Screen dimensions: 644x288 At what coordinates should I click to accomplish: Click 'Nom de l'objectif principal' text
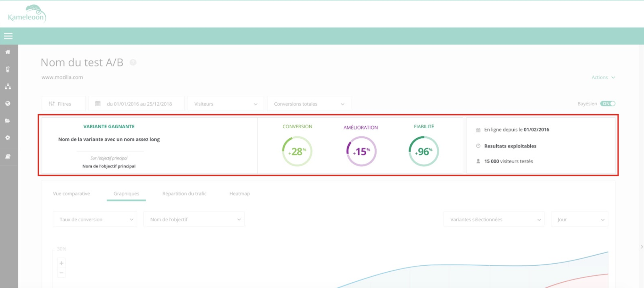[109, 166]
